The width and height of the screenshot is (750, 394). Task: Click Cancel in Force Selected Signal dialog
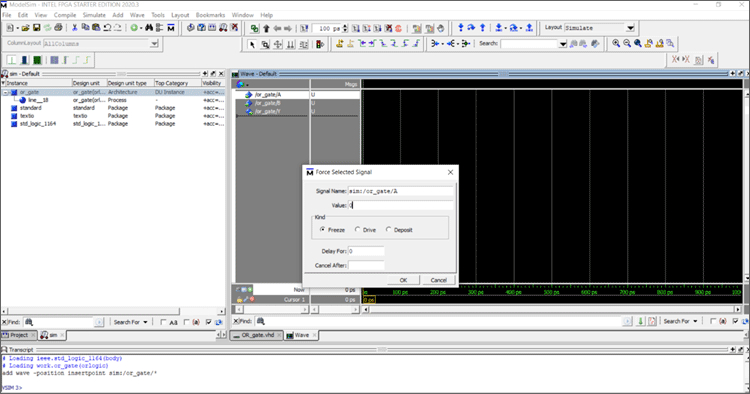click(439, 280)
